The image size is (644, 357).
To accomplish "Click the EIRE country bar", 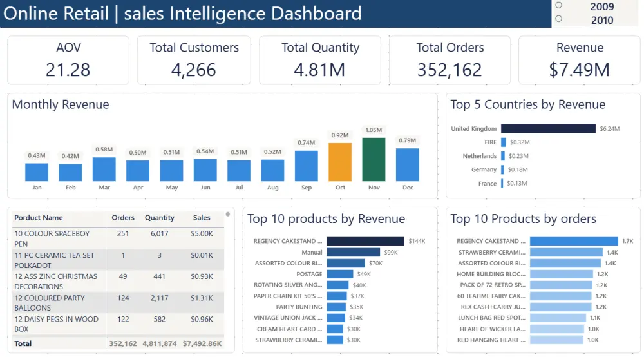I will (504, 142).
